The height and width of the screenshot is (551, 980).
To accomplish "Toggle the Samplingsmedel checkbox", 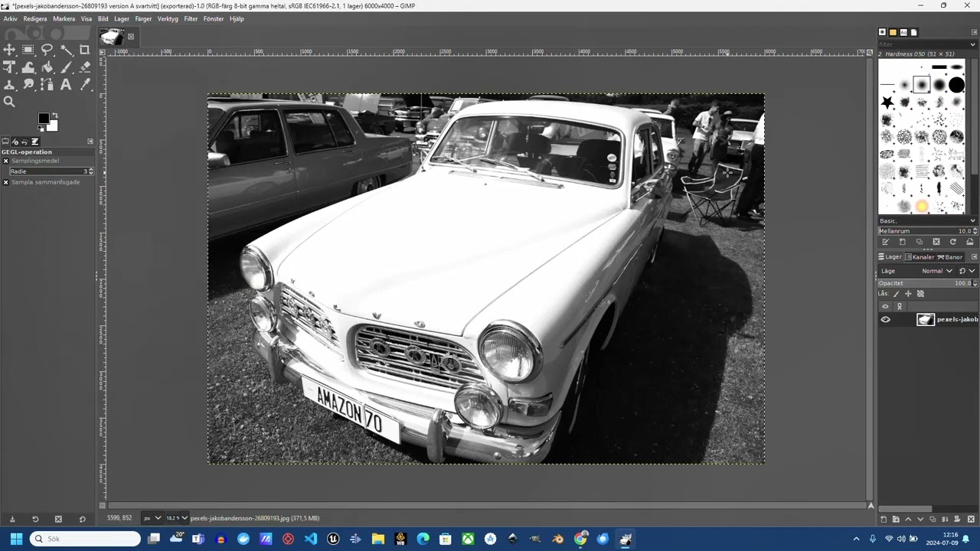I will [x=5, y=161].
